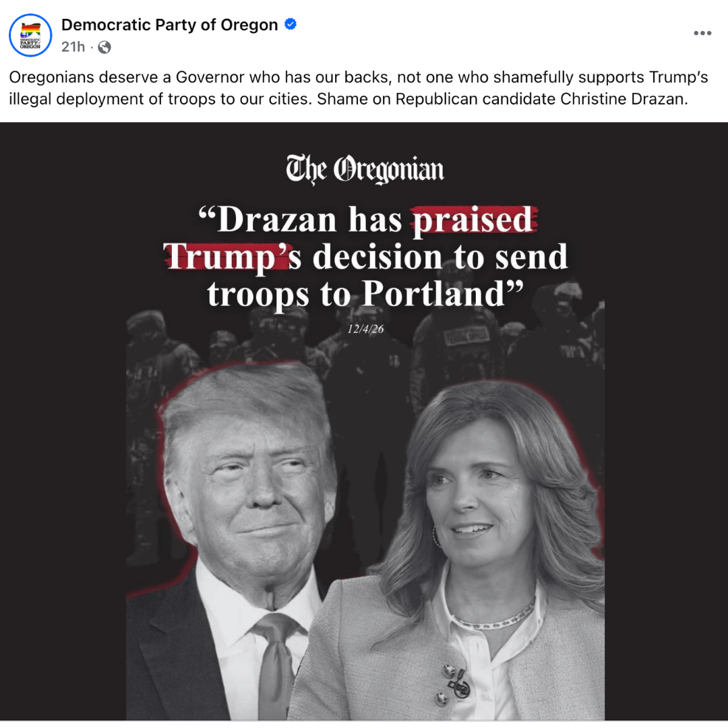Click the name Christine Drazan in caption
Screen dimensions: 728x728
pos(622,99)
